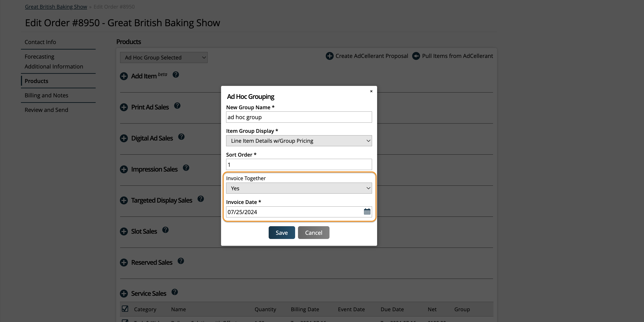Click the Slot Sales plus icon
Screen dimensions: 644x322
124,231
